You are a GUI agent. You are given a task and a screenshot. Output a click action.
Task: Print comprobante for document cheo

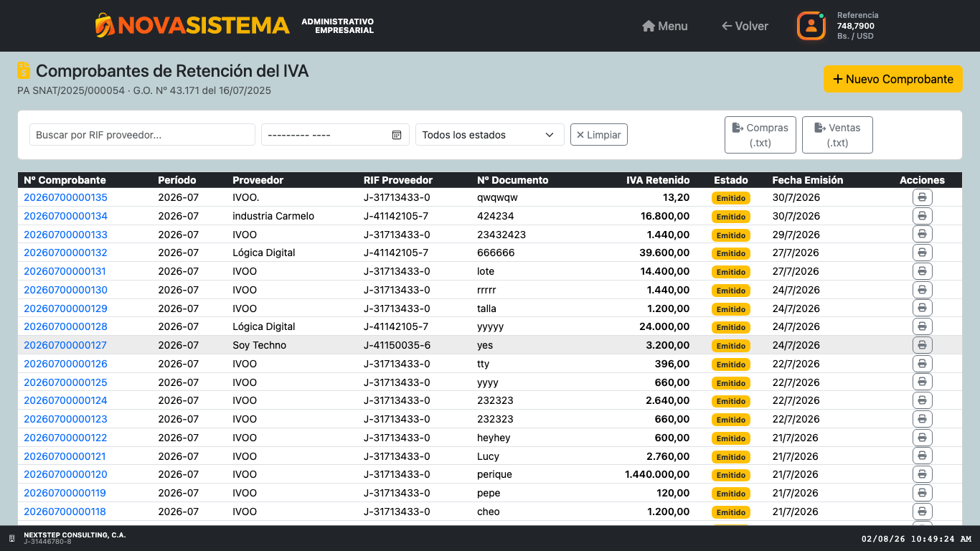tap(922, 512)
